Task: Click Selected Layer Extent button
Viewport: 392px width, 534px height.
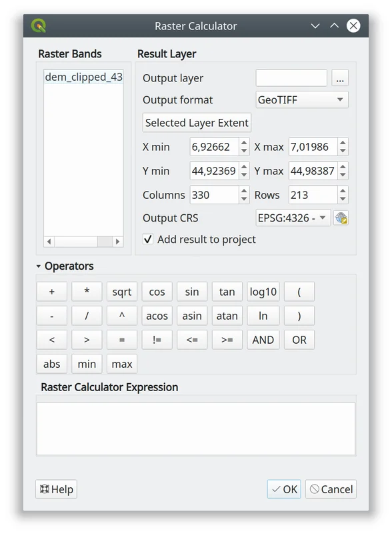Action: (197, 123)
